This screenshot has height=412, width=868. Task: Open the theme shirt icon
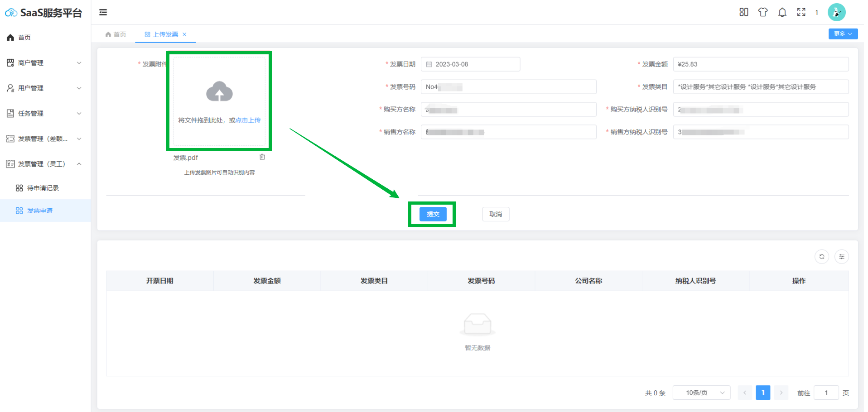763,12
